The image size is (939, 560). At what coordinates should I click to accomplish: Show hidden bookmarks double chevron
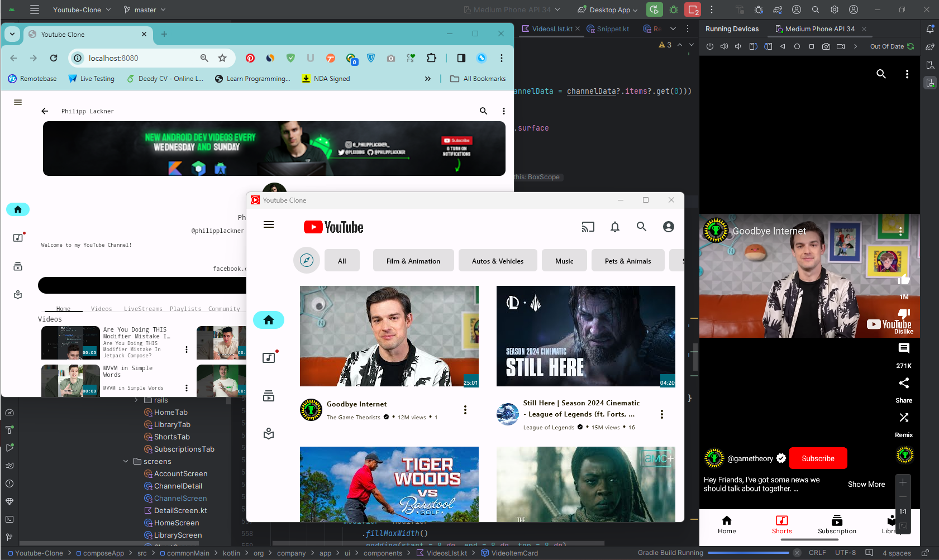click(x=428, y=79)
